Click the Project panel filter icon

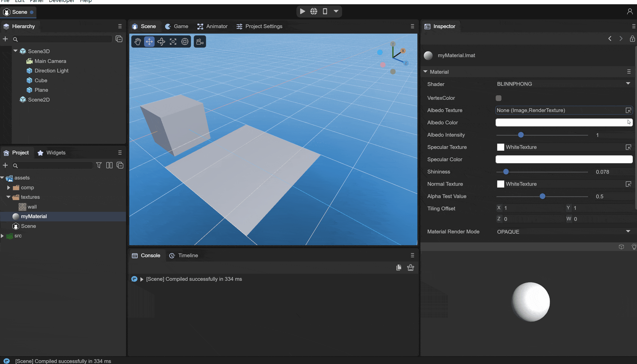click(99, 165)
